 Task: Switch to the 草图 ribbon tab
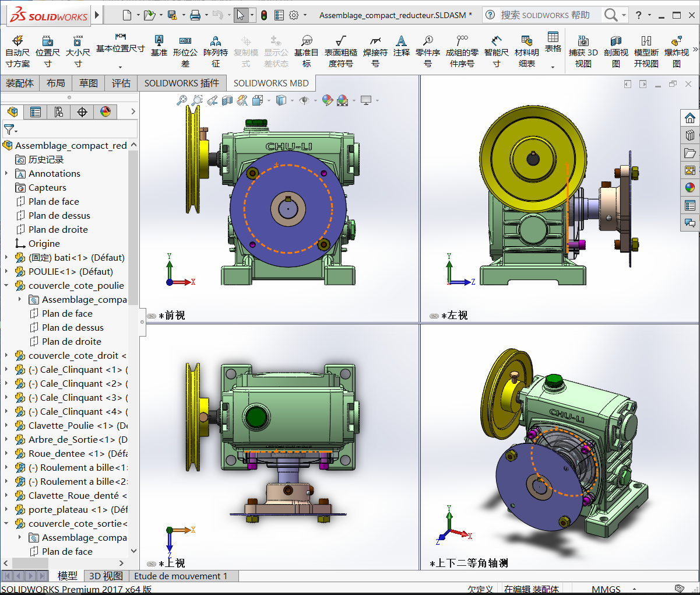(89, 83)
